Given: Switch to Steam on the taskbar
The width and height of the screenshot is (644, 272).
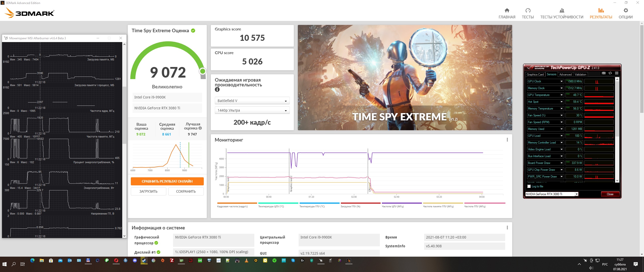Looking at the screenshot, I should [x=144, y=260].
